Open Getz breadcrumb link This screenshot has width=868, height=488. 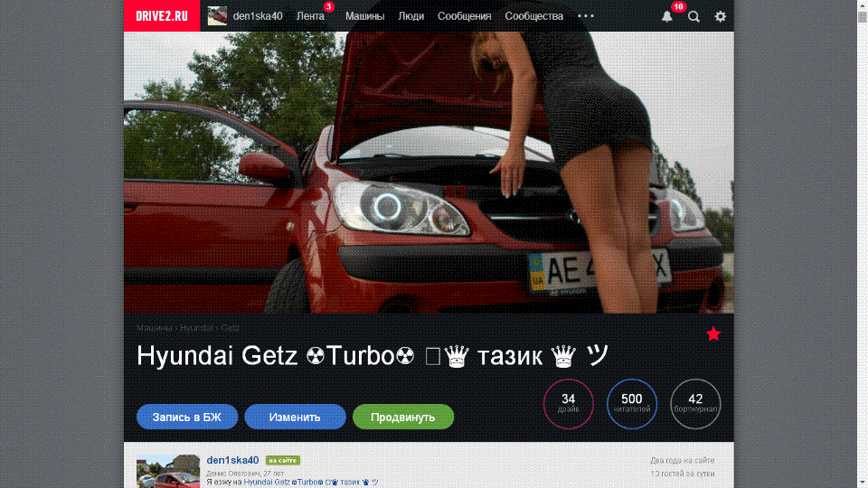pyautogui.click(x=231, y=327)
